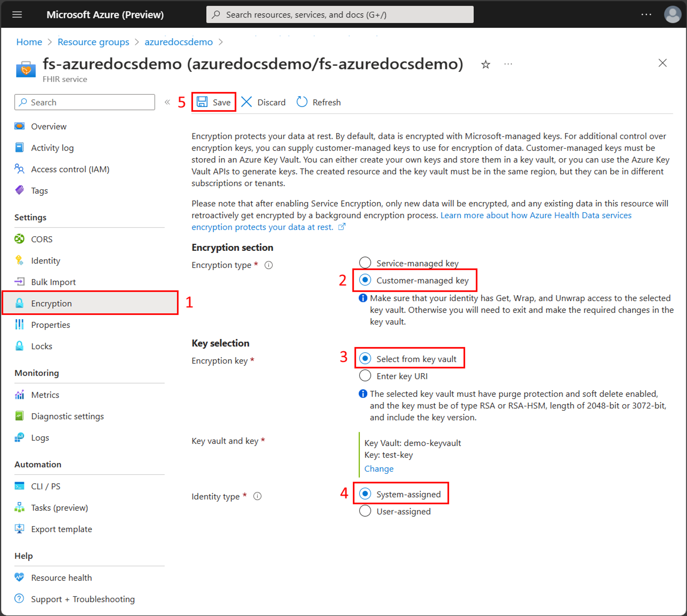Go to Resource groups breadcrumb
Viewport: 687px width, 616px height.
click(93, 42)
